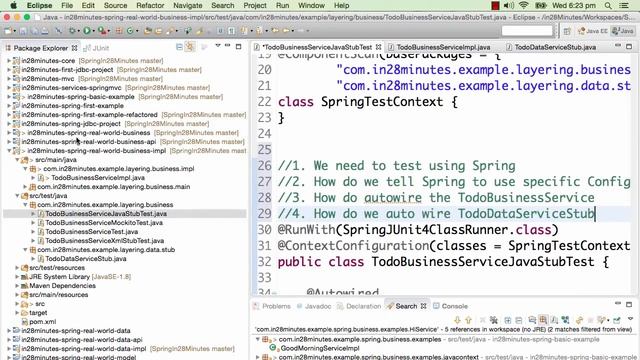Collapse in28minutes-spring-real-world-business-impl project

tap(9, 151)
